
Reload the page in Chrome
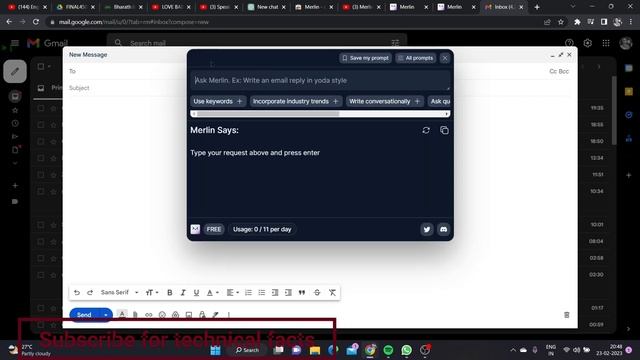36,22
